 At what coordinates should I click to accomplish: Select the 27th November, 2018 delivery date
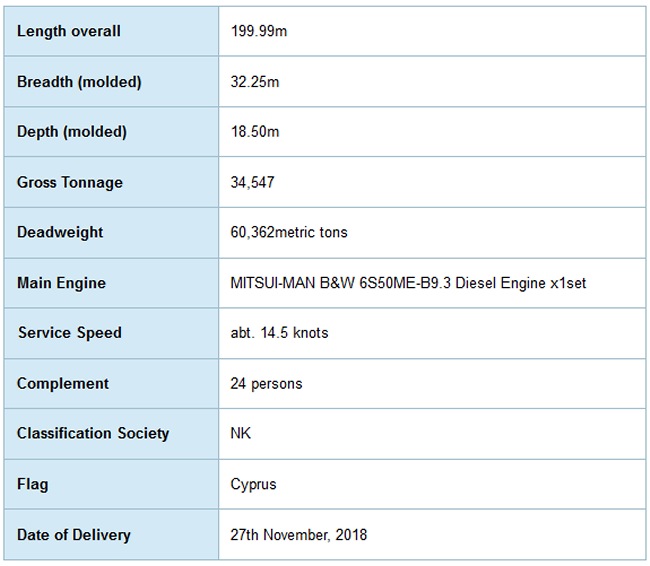click(298, 535)
